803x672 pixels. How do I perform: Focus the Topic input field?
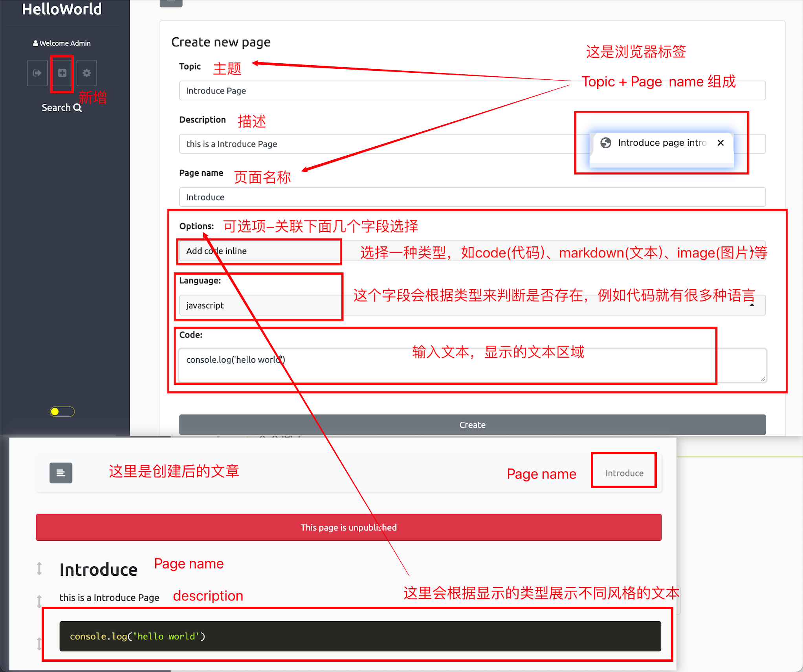472,91
